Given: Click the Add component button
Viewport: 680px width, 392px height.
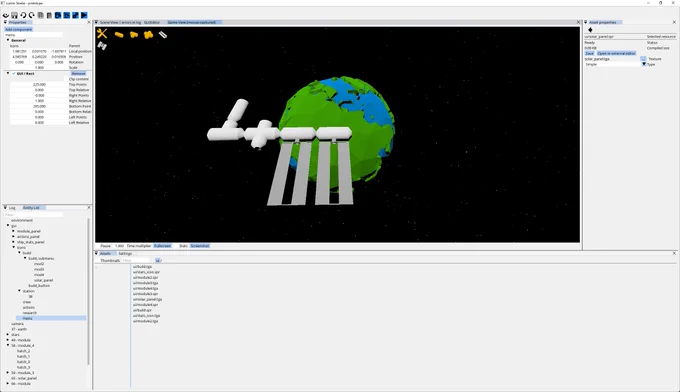Looking at the screenshot, I should (18, 29).
